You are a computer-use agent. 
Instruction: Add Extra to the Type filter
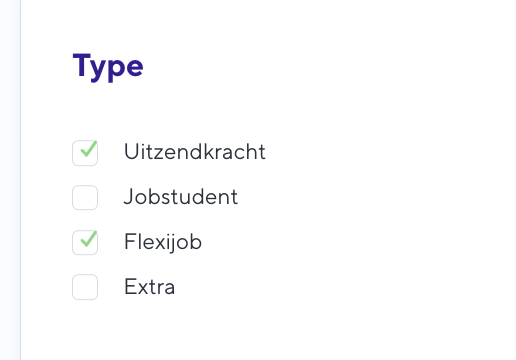pyautogui.click(x=85, y=287)
